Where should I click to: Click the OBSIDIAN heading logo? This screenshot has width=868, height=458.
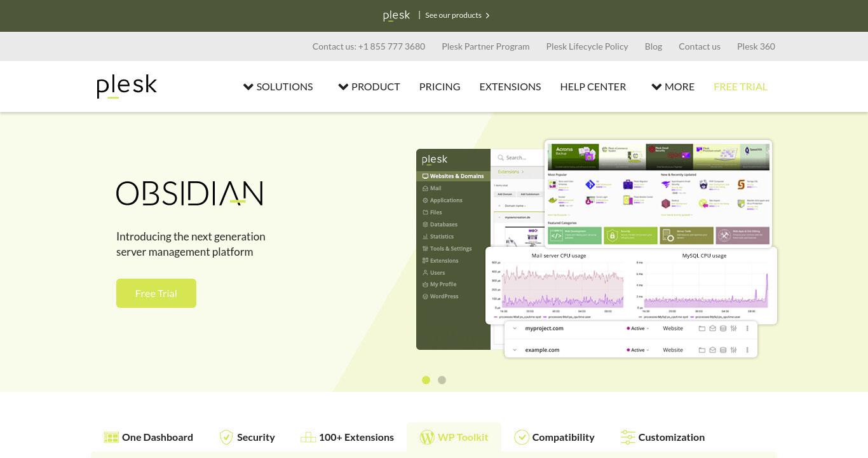(189, 193)
